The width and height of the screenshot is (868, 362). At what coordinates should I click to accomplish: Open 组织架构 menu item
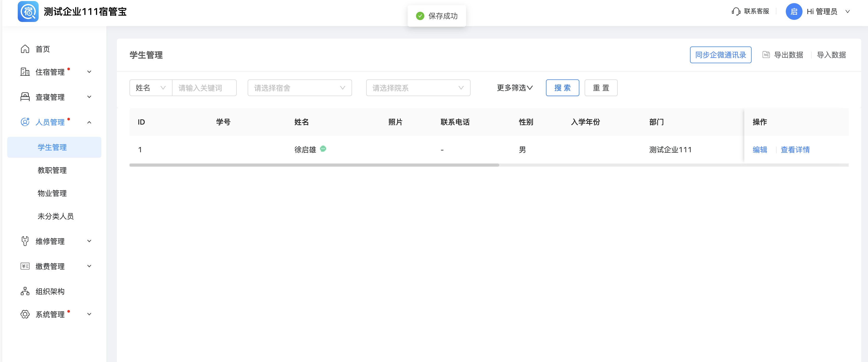pos(50,291)
